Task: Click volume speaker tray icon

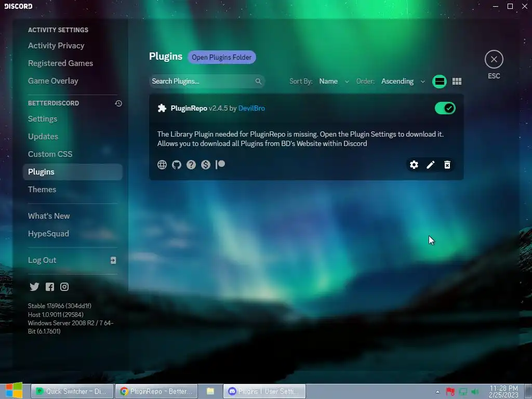Action: [475, 392]
